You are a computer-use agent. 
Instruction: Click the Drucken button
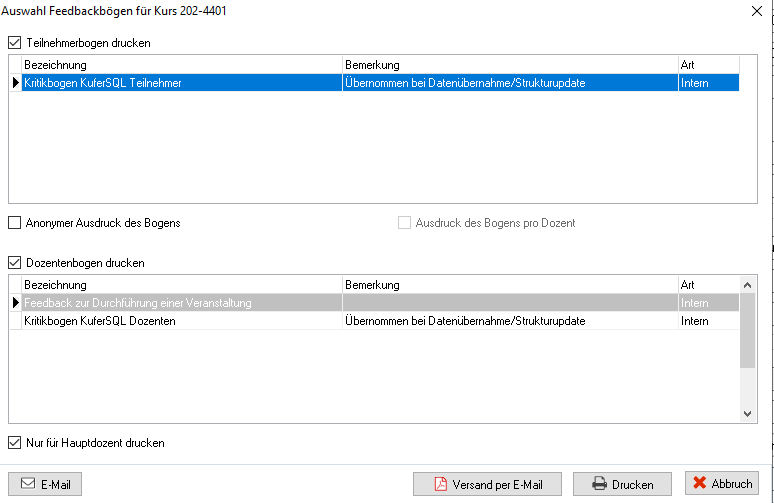tap(622, 484)
